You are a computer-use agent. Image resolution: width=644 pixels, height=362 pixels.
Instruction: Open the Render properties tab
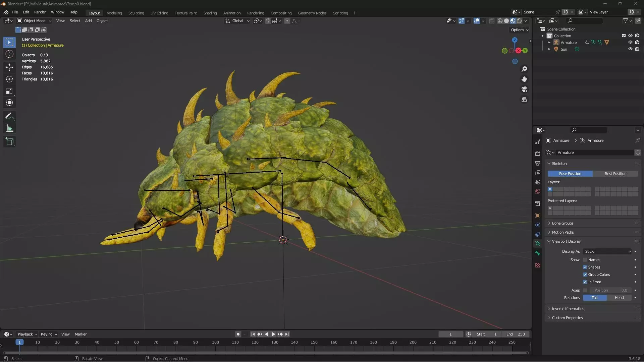point(538,154)
